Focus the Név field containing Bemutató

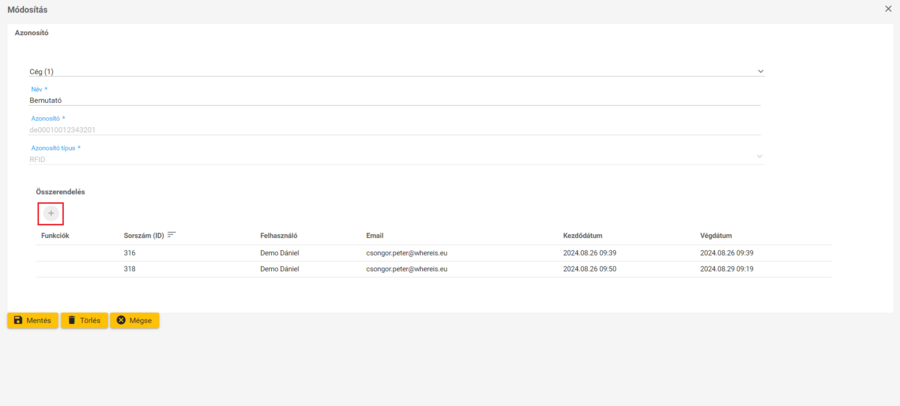(395, 101)
